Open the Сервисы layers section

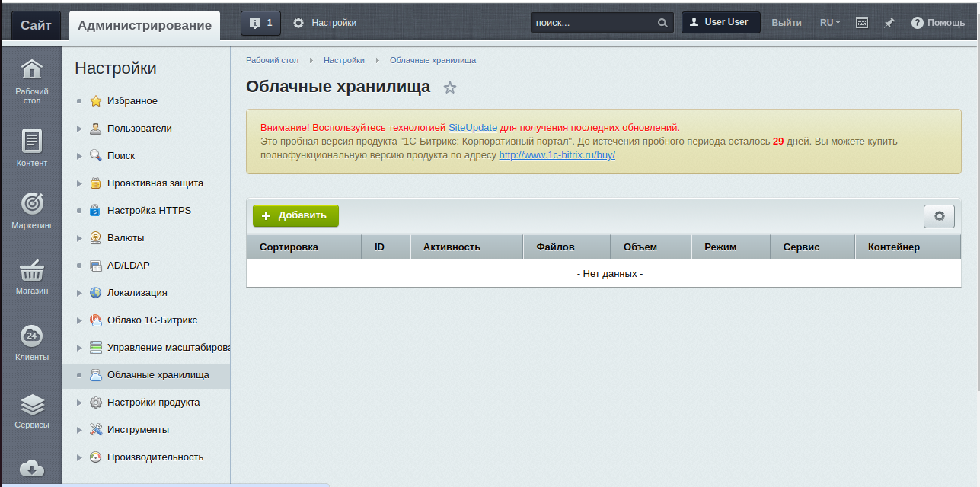(31, 410)
